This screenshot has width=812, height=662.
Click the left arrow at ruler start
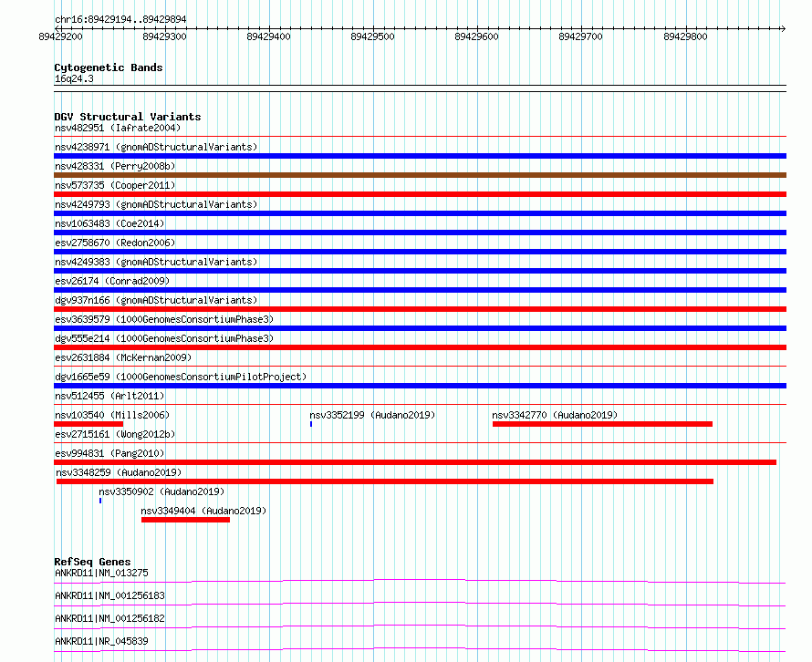tap(57, 29)
